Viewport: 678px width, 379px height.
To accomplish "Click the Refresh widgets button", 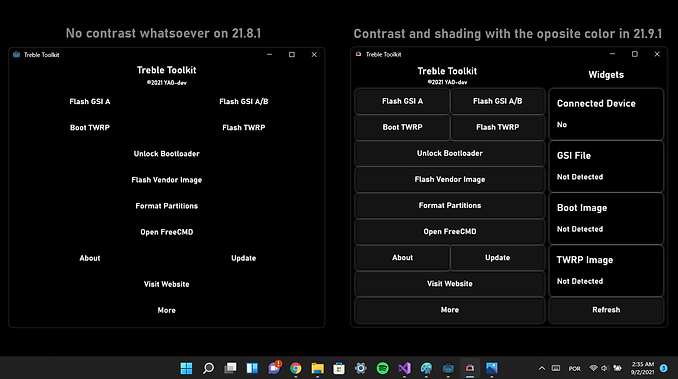I will (606, 310).
